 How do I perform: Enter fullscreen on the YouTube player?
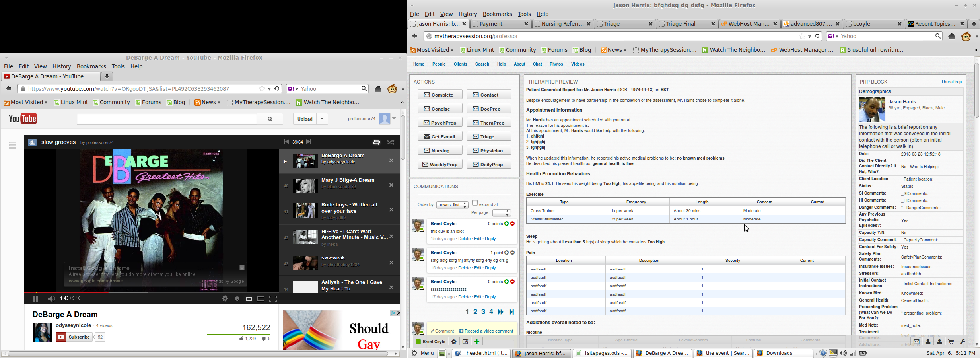[x=273, y=299]
